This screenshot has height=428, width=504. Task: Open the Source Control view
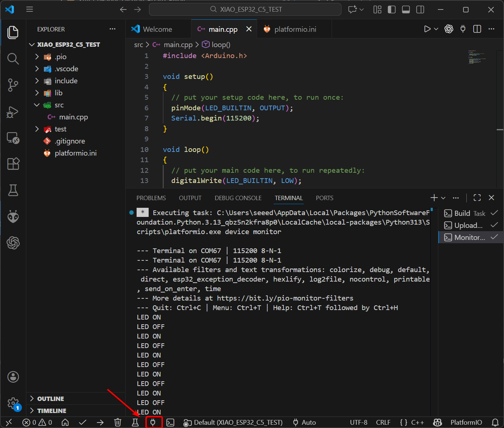(x=13, y=85)
